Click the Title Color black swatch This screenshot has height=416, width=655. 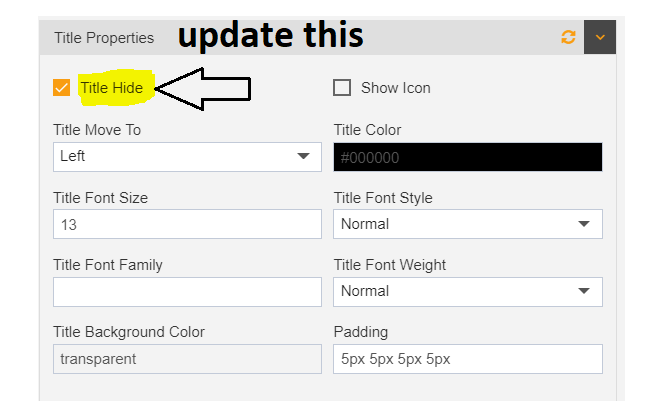tap(468, 157)
